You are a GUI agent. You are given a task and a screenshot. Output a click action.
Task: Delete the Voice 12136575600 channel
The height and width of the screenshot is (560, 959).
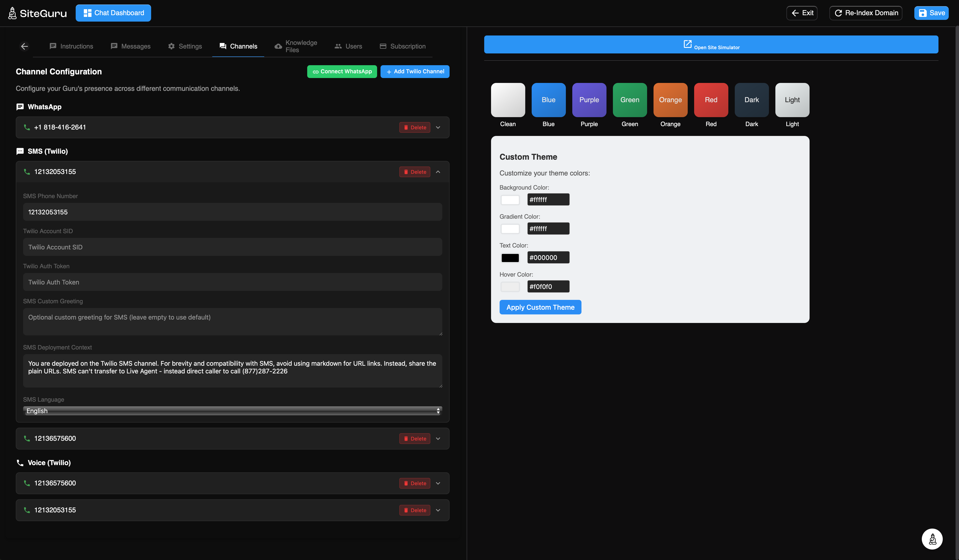(415, 483)
